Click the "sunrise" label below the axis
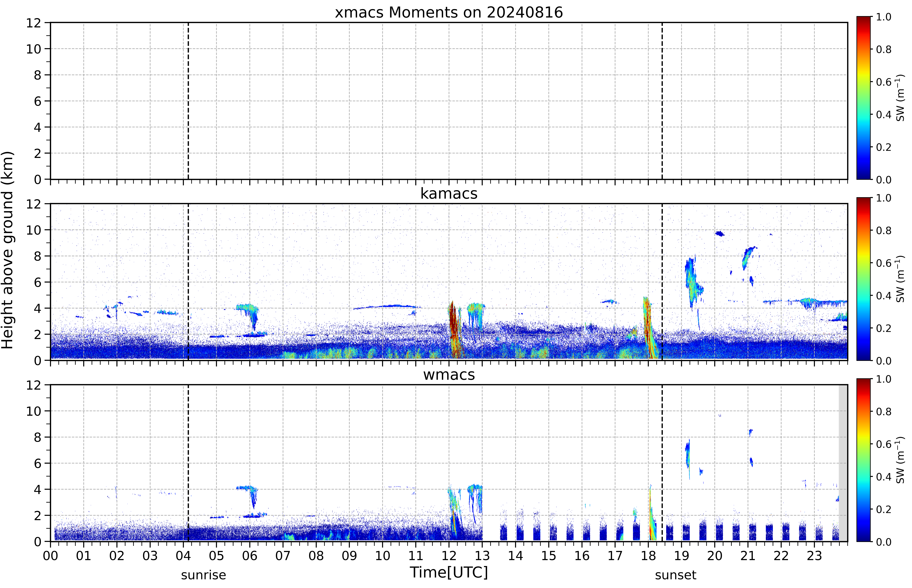The height and width of the screenshot is (588, 912). pyautogui.click(x=204, y=575)
